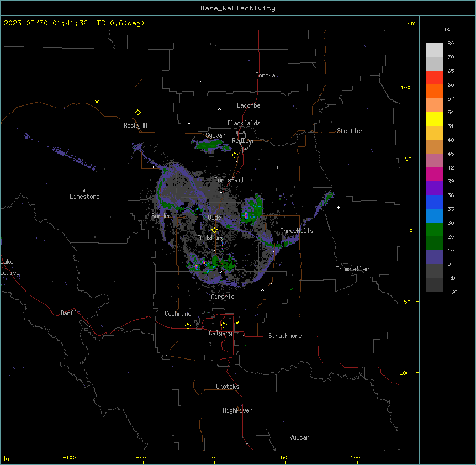Click the HighRiver city label
476x465 pixels.
(237, 410)
